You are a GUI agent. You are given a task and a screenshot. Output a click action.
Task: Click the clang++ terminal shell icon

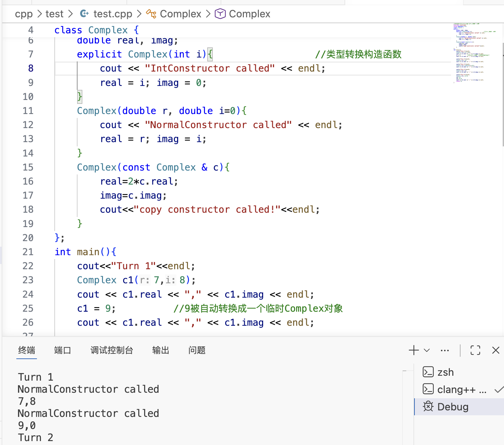click(428, 389)
